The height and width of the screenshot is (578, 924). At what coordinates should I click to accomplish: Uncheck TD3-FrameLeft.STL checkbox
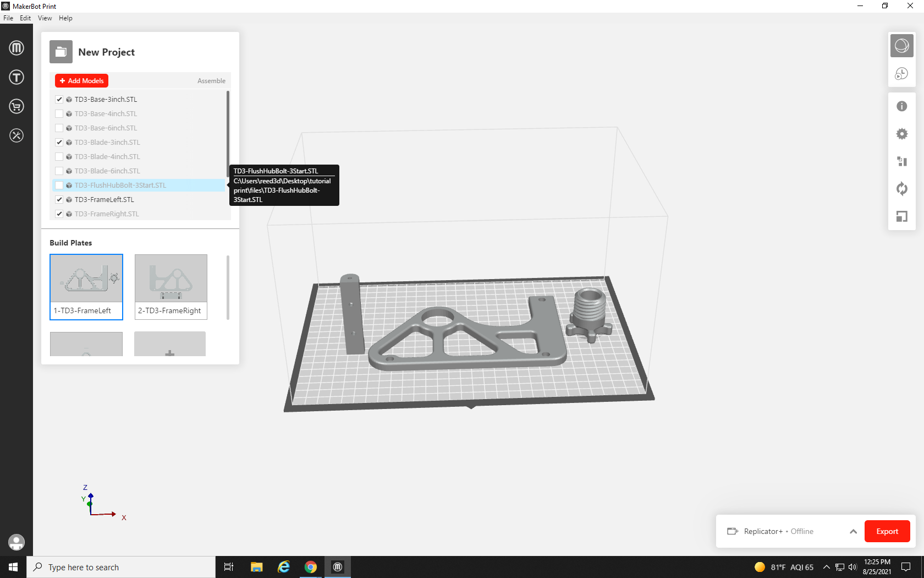59,200
